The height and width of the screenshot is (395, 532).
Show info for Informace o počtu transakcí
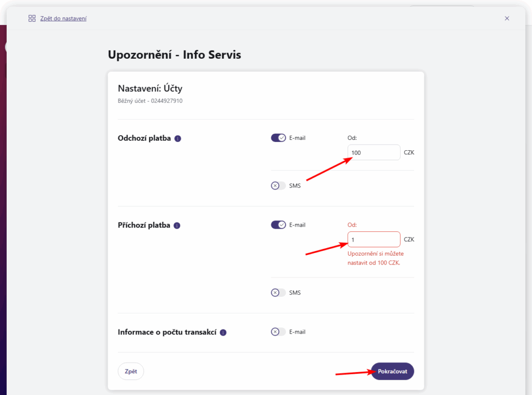(223, 333)
